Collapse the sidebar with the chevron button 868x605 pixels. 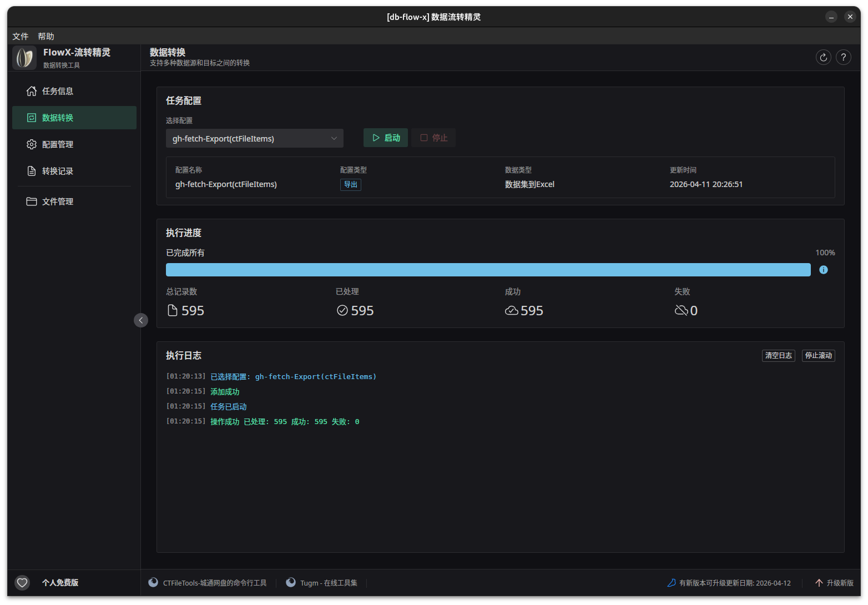[x=141, y=320]
